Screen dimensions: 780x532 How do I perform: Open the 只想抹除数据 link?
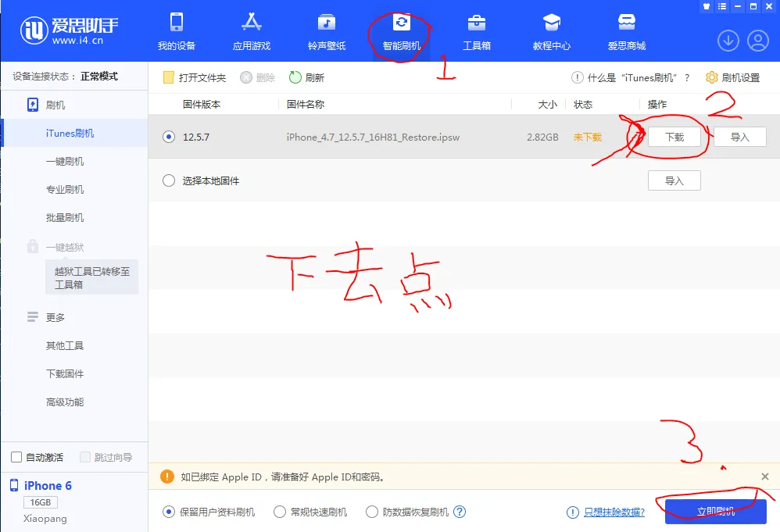(x=612, y=512)
